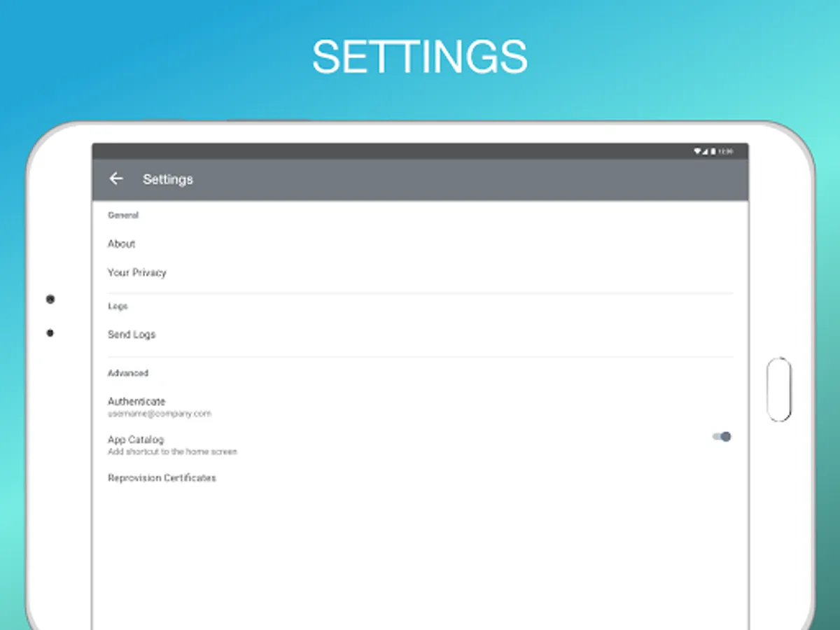Tap the tablet's physical home button

click(x=779, y=390)
